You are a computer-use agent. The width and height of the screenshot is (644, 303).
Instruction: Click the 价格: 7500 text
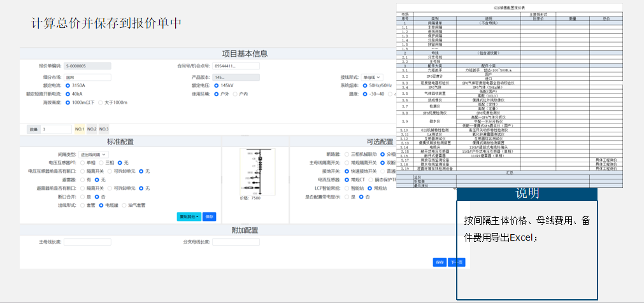coord(250,199)
